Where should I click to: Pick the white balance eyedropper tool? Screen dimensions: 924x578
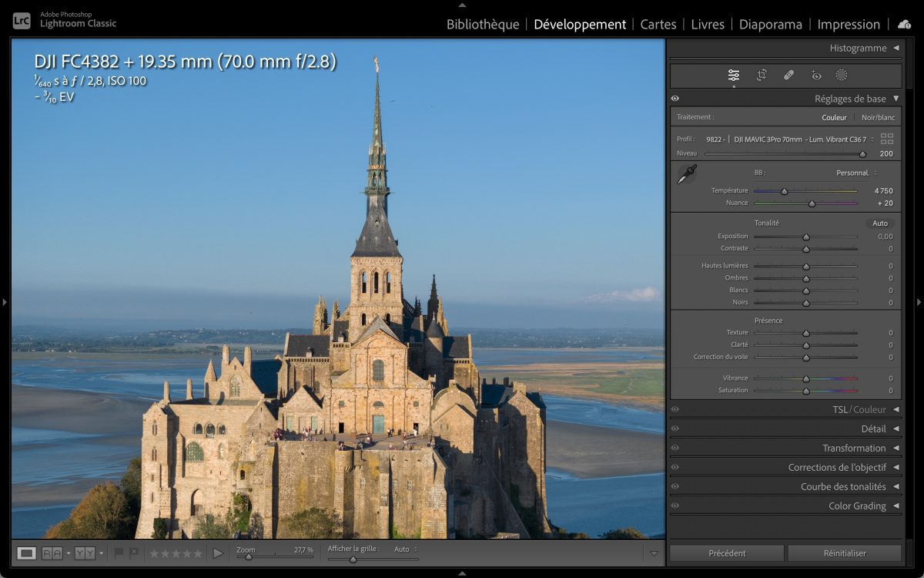click(x=686, y=174)
